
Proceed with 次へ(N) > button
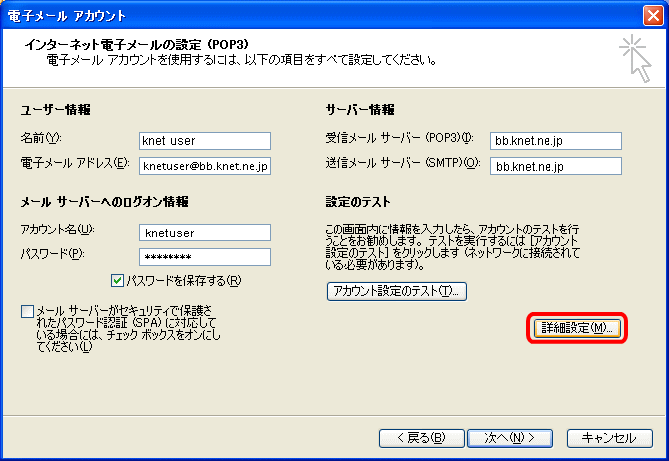510,438
